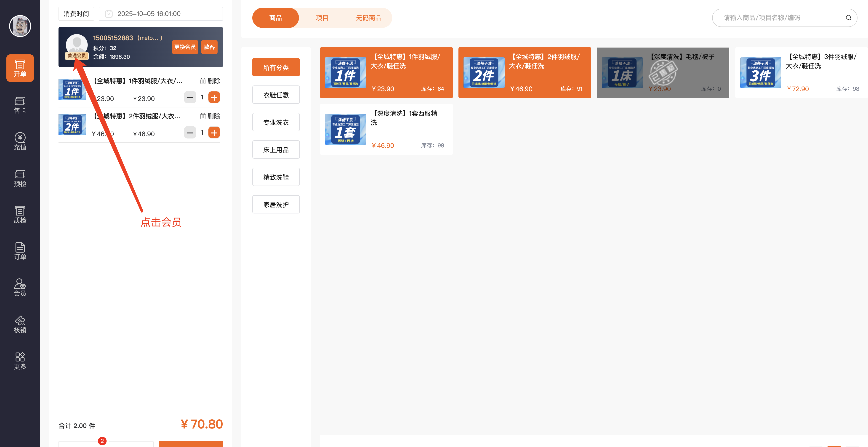Increase quantity of 1件羽绒服 cart item
The height and width of the screenshot is (447, 868).
tap(214, 97)
